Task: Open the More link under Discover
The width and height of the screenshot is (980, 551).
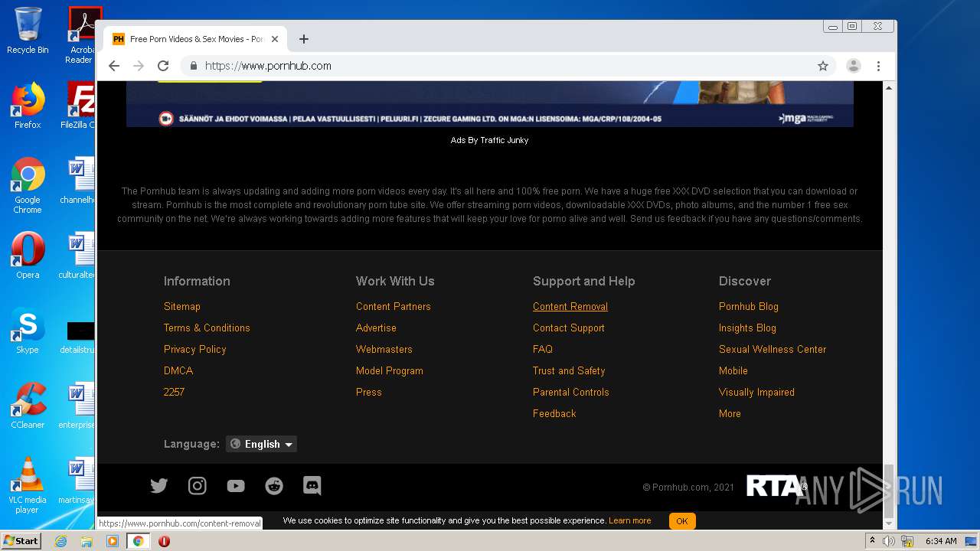Action: (730, 413)
